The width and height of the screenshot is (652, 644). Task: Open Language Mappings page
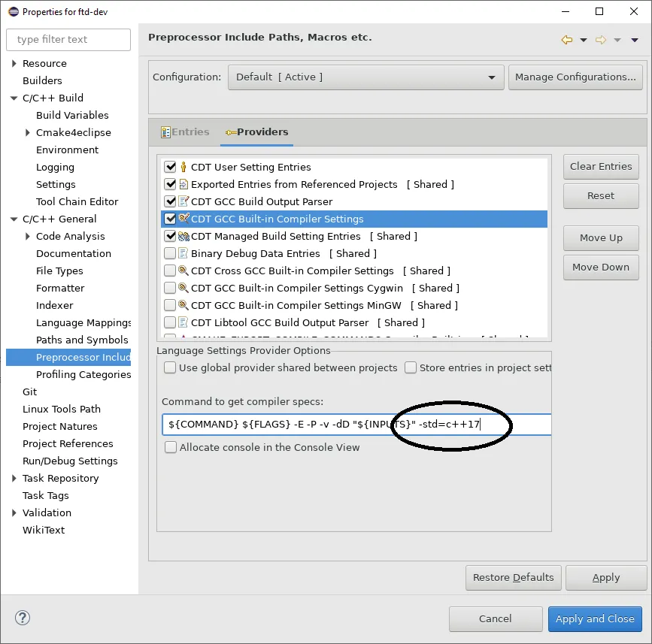83,323
